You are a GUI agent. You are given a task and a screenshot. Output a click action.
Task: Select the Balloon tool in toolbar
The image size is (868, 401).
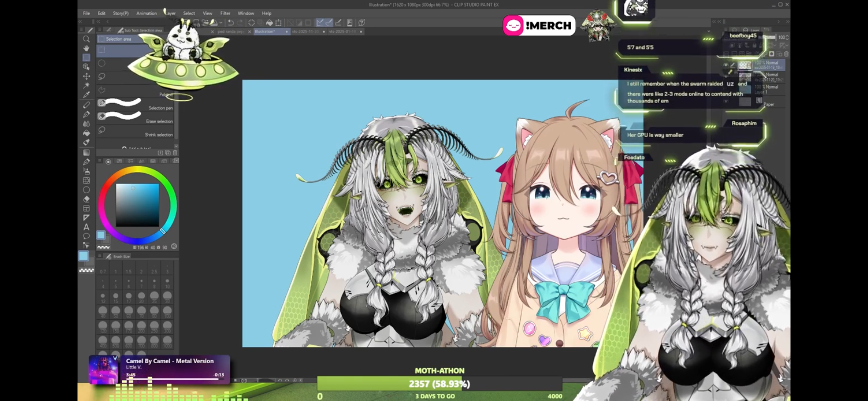coord(86,236)
